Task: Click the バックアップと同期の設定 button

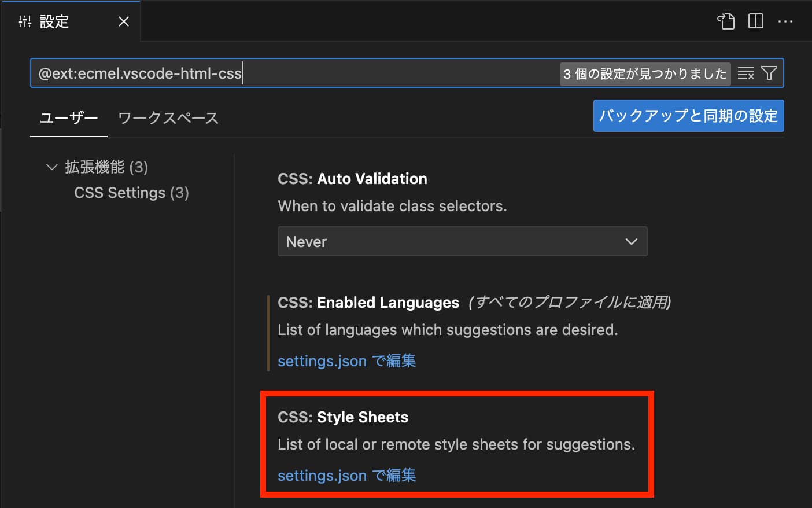Action: [688, 116]
